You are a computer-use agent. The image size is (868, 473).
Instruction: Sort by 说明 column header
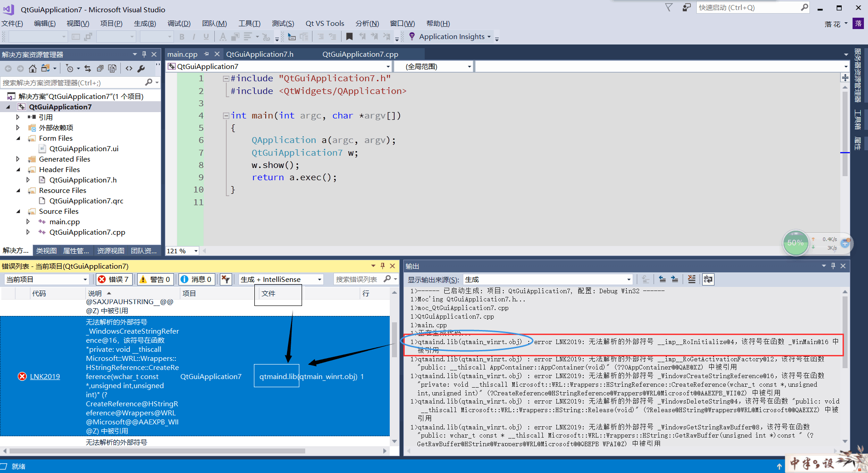[x=95, y=293]
